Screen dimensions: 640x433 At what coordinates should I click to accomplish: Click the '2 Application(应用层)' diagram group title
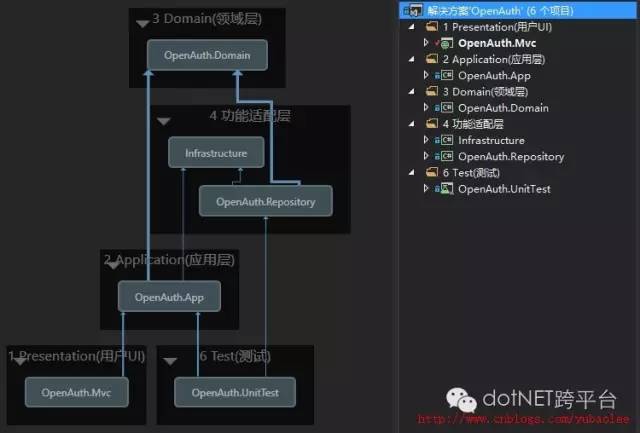(x=169, y=260)
